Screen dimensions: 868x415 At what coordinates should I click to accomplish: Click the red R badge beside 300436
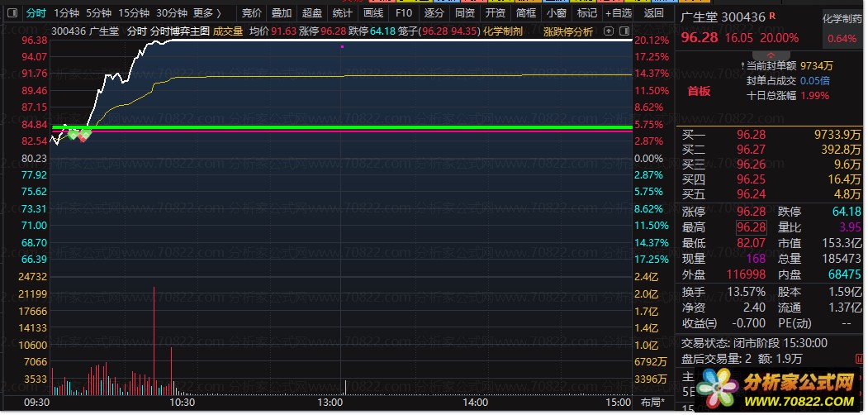[772, 17]
